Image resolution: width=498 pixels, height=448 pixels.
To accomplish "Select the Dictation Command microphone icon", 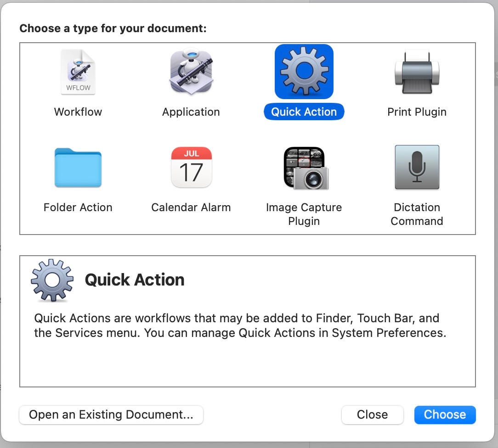I will [x=417, y=168].
